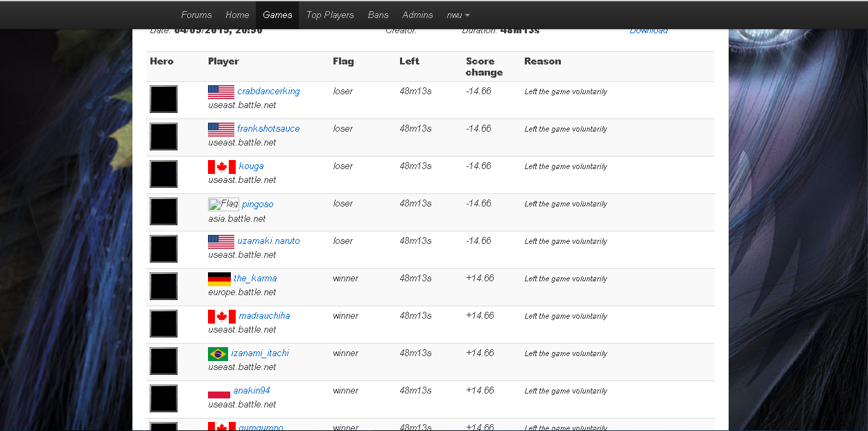Click the Hero column header
Screen dimensions: 868x431
coord(162,61)
